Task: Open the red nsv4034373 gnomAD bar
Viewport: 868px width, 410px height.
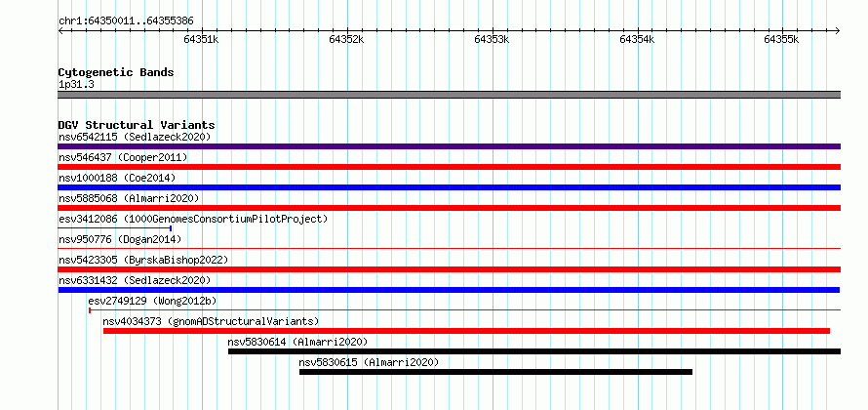Action: 466,331
